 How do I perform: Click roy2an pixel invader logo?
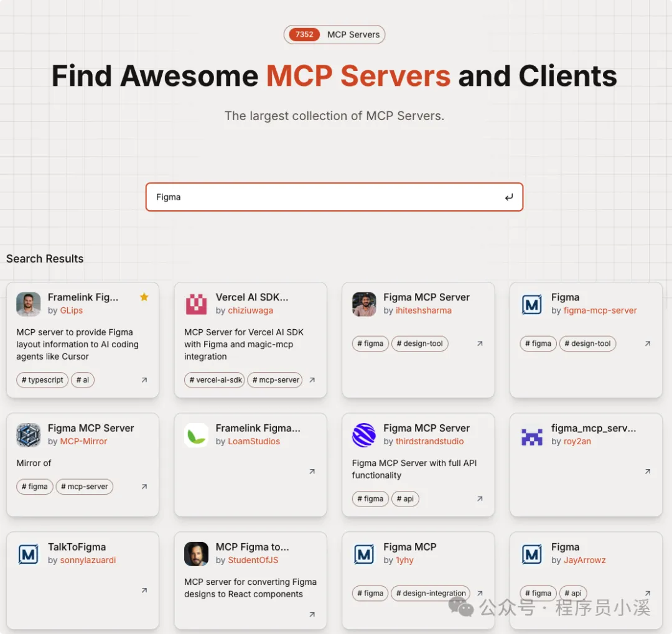[x=532, y=437]
